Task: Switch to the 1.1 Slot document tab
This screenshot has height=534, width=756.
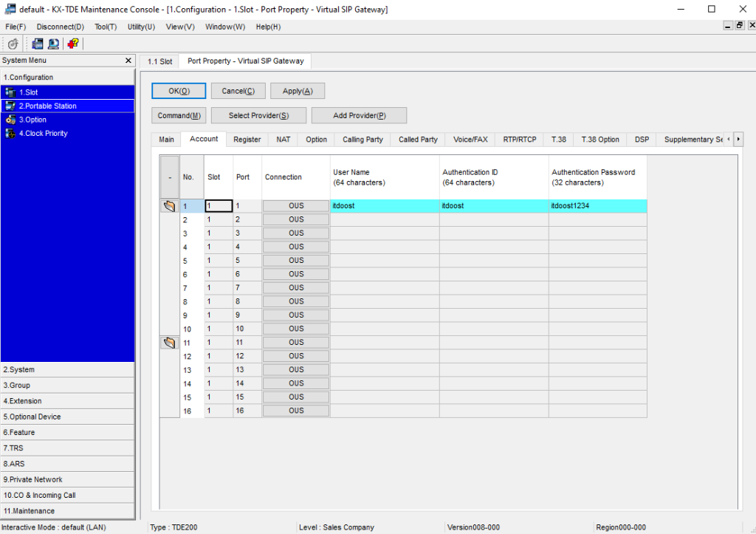Action: coord(159,61)
